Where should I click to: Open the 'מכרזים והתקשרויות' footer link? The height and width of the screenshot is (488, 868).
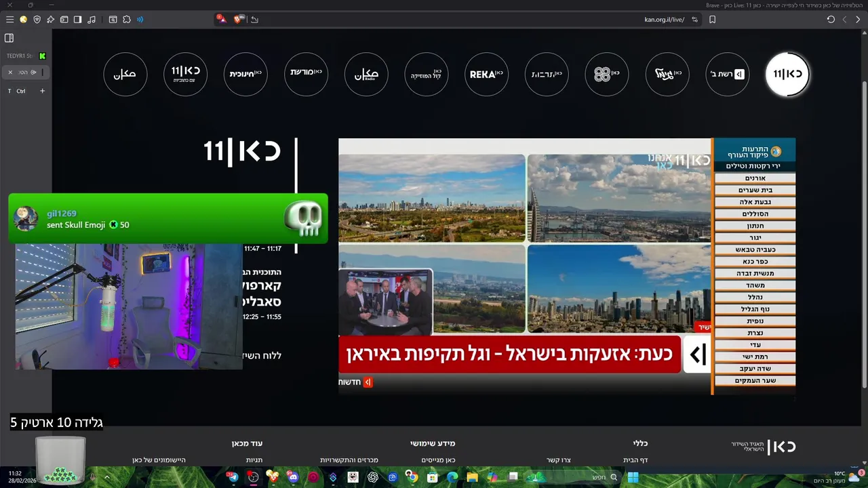click(x=349, y=460)
